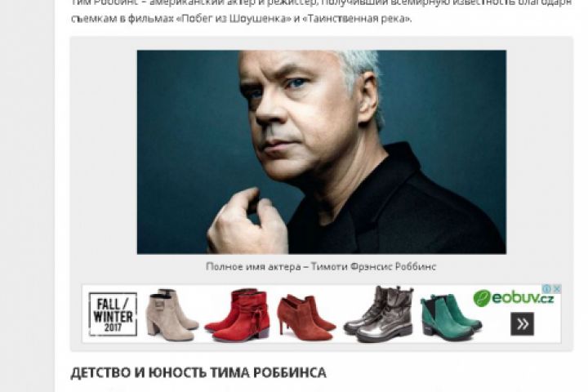
Task: Click the ad info (i) icon
Action: [x=547, y=289]
